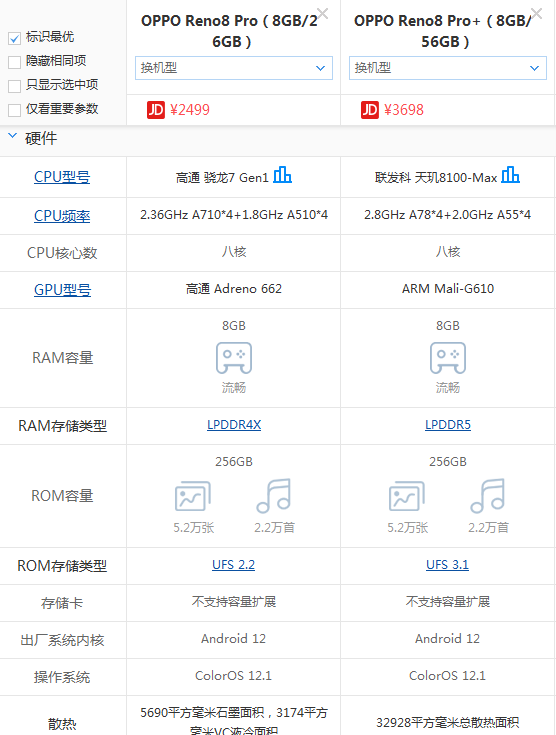Open the CPU型号 parameter link
The height and width of the screenshot is (735, 556).
click(62, 177)
